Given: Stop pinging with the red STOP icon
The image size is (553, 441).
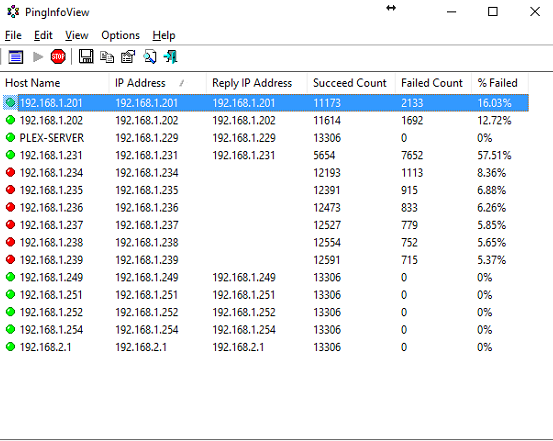Looking at the screenshot, I should 58,57.
